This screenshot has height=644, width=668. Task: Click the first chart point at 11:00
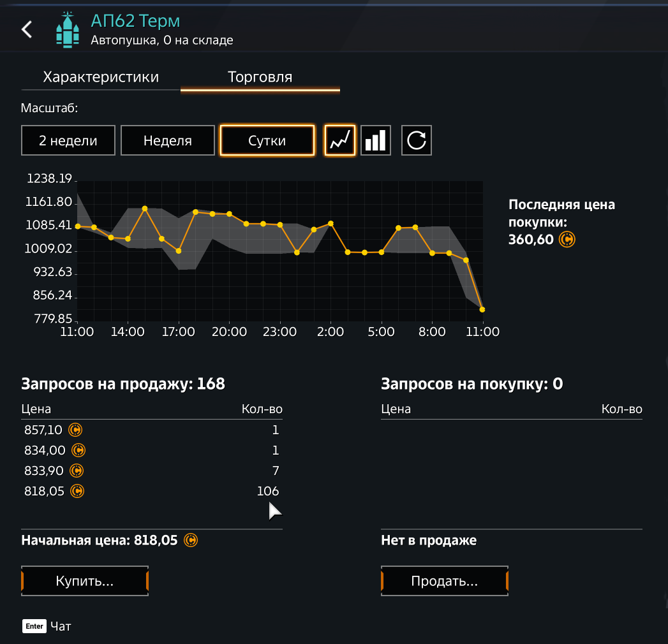78,226
